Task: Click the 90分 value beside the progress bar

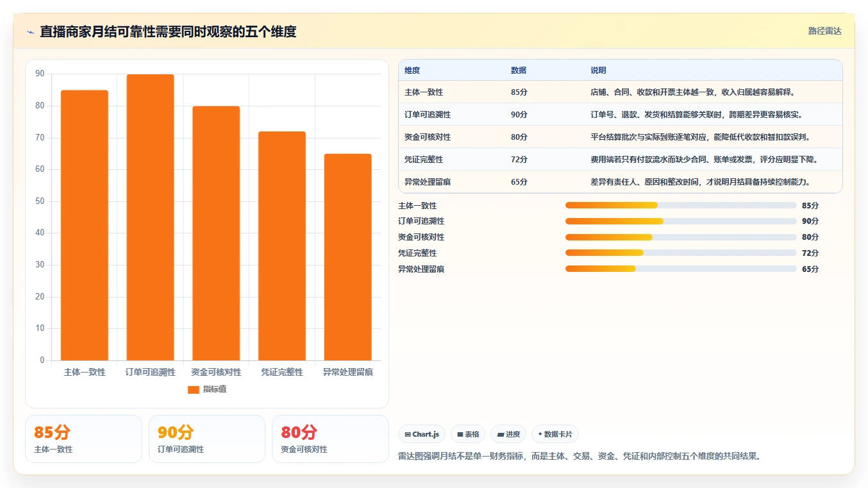Action: [810, 221]
